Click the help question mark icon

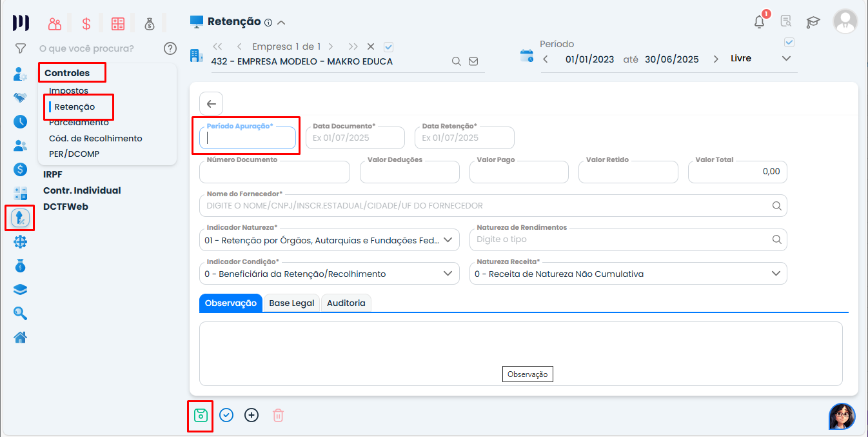(x=170, y=48)
